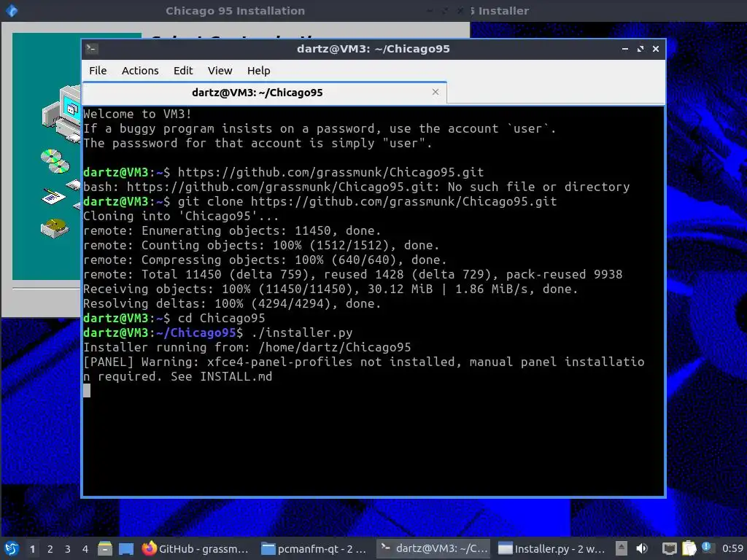Click the clock showing 0:59
This screenshot has height=560, width=747.
(732, 548)
